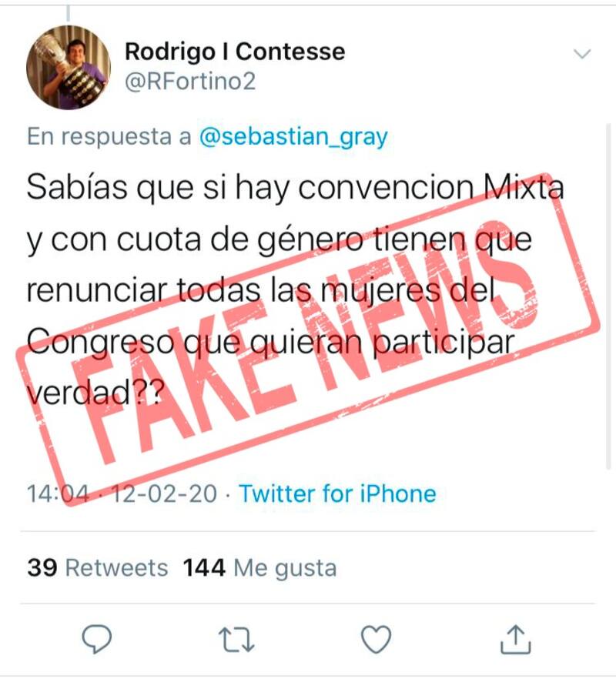
Task: Click the En respuesta a label
Action: coord(109,136)
